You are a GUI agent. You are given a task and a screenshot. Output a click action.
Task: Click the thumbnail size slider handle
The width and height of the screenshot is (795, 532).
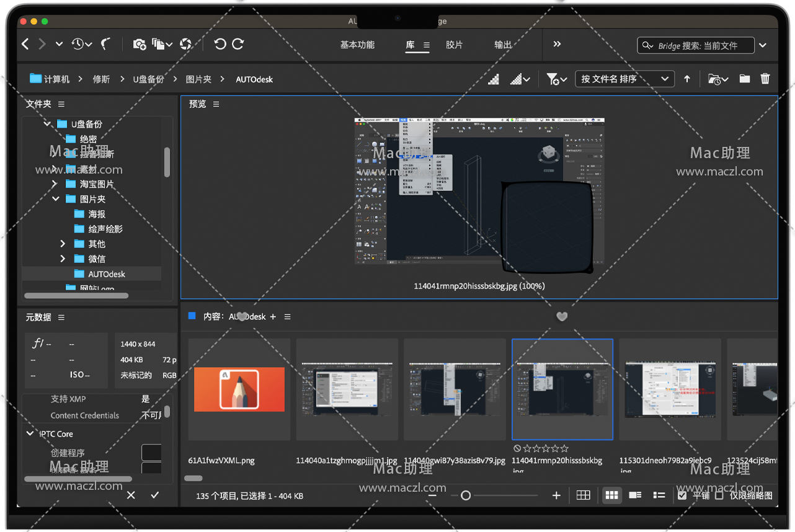pos(466,495)
